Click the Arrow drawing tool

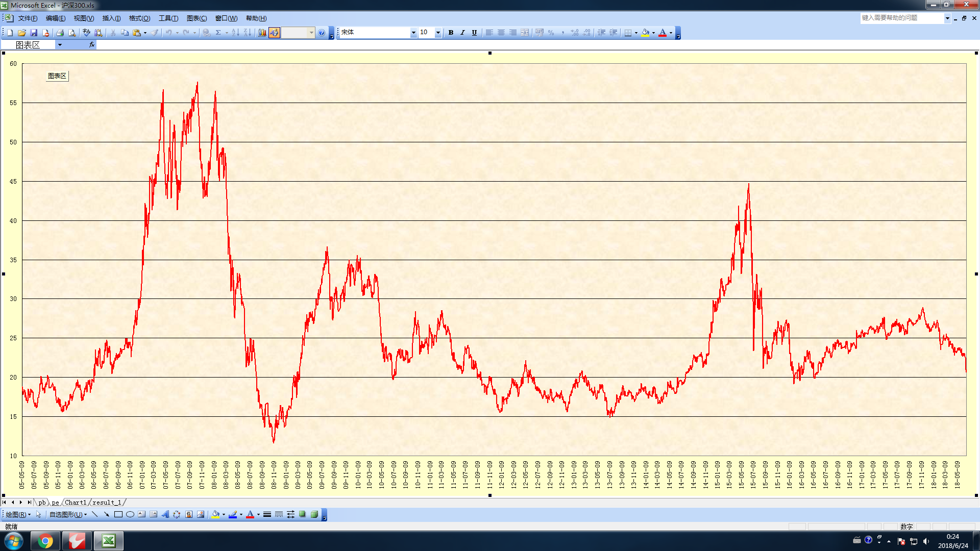point(107,514)
